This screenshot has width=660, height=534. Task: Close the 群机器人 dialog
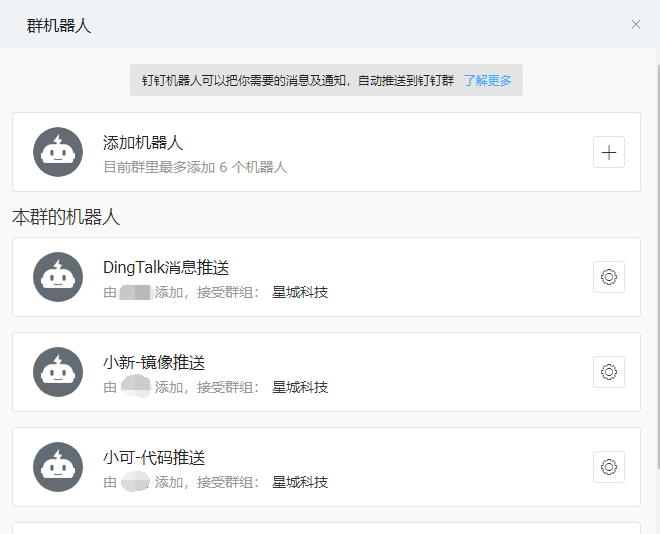636,25
